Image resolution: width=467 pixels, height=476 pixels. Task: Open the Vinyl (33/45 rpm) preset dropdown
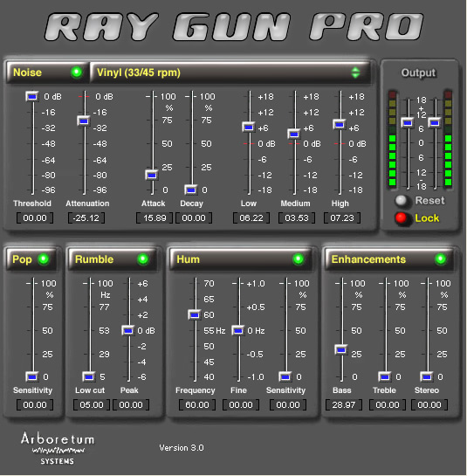230,72
